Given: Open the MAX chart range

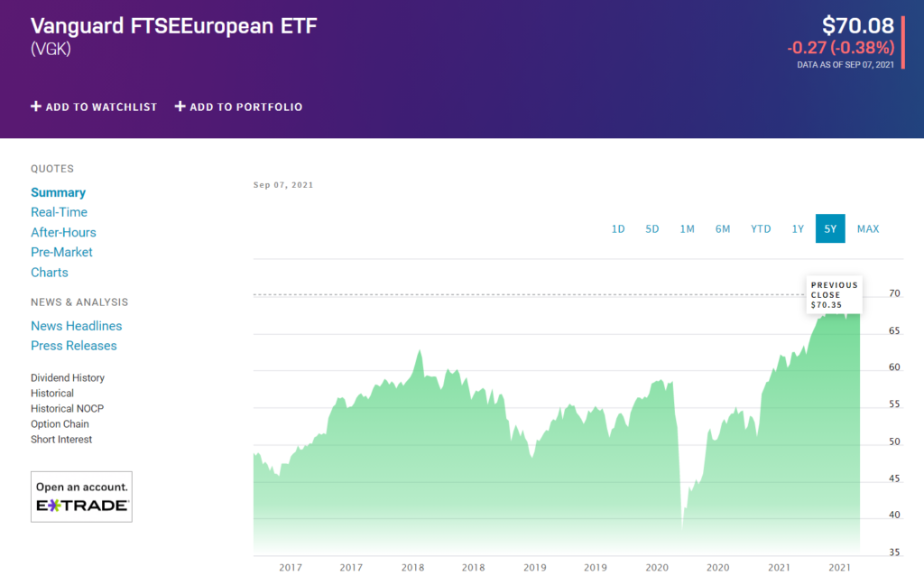Looking at the screenshot, I should (x=867, y=228).
